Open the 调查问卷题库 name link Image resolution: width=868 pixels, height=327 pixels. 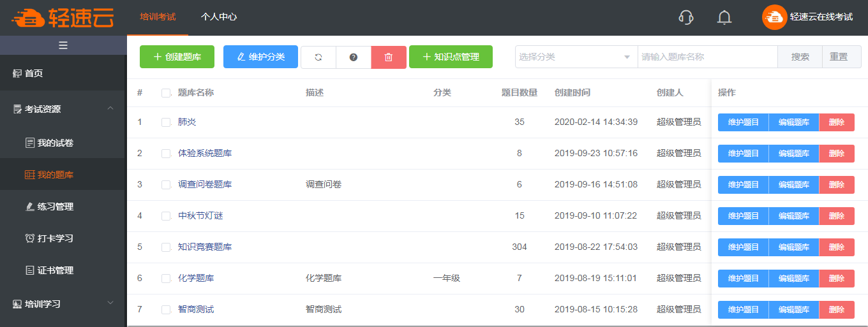(x=205, y=185)
